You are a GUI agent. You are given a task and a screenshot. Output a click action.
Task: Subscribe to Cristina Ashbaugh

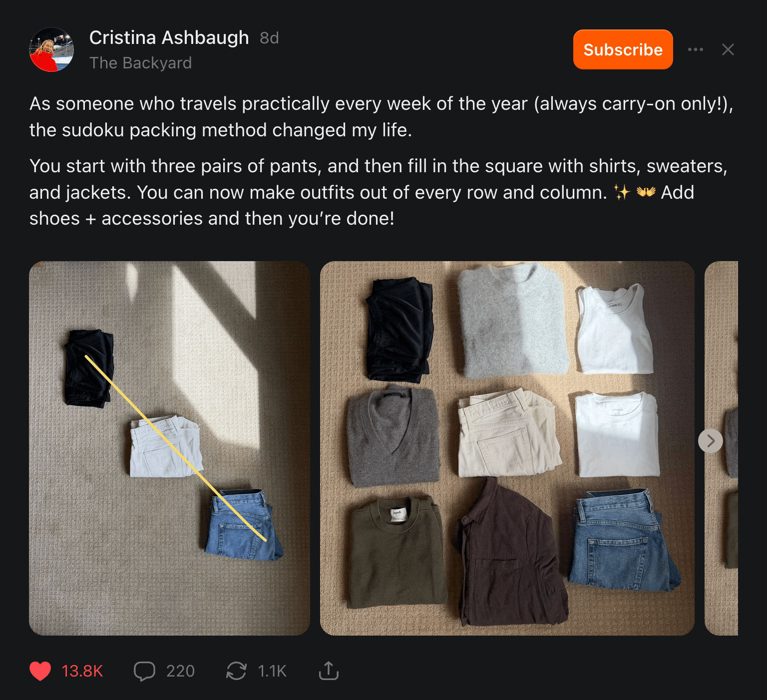pyautogui.click(x=623, y=49)
